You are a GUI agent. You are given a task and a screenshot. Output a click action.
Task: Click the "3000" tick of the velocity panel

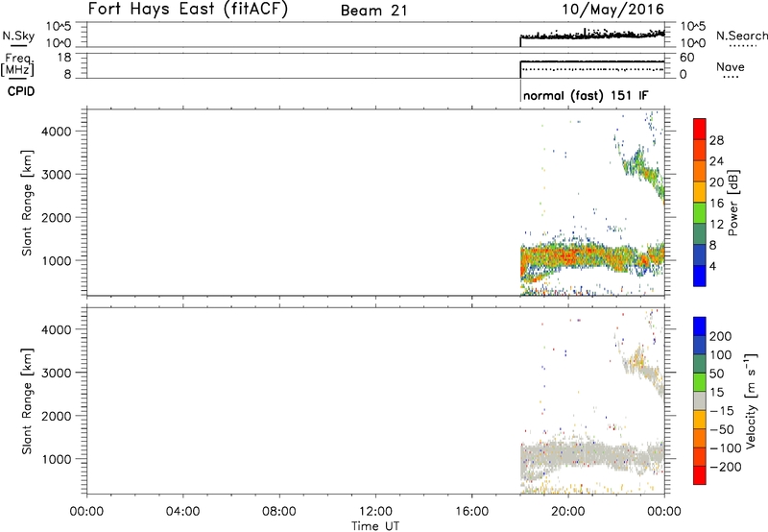57,373
